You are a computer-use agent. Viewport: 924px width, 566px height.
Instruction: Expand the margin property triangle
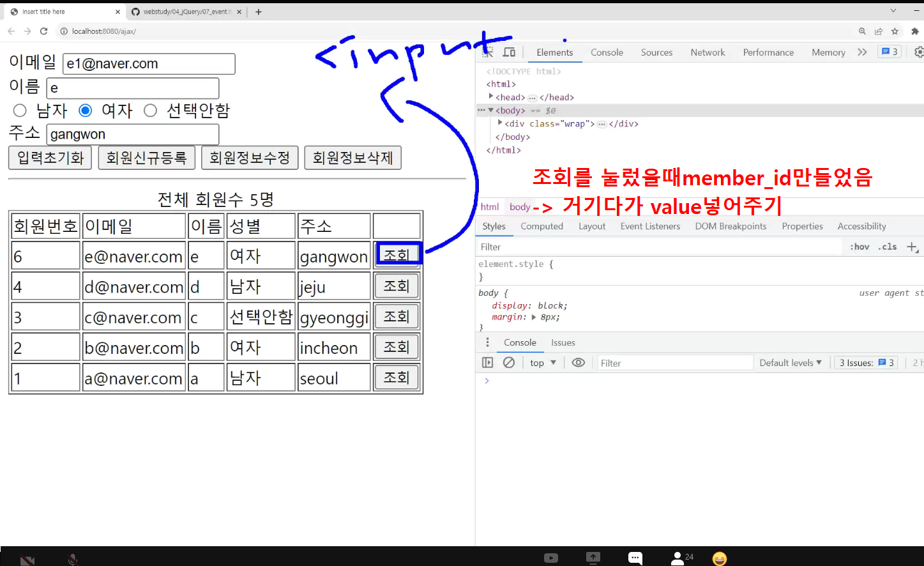[x=534, y=317]
